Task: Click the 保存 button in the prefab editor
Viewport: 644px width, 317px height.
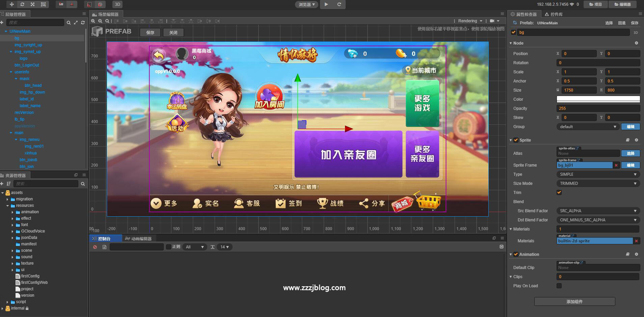Action: pyautogui.click(x=150, y=32)
